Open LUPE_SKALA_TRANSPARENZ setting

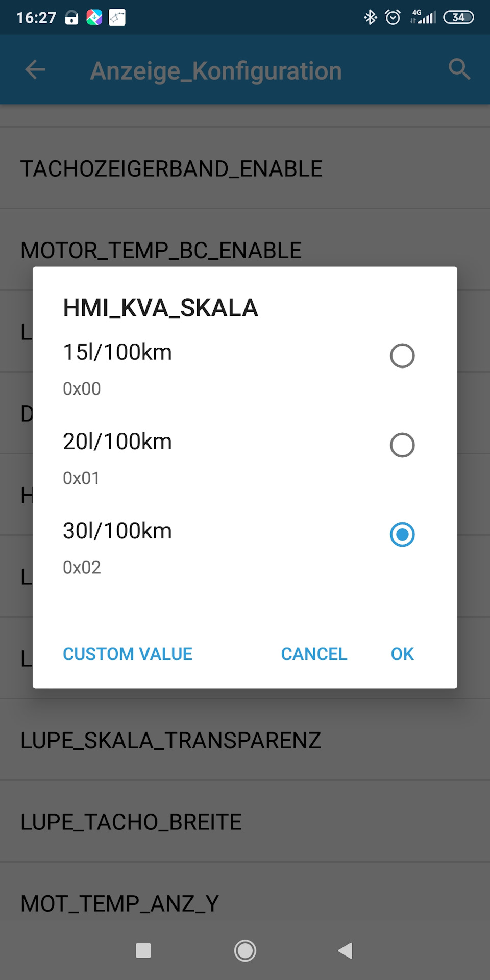pyautogui.click(x=245, y=740)
